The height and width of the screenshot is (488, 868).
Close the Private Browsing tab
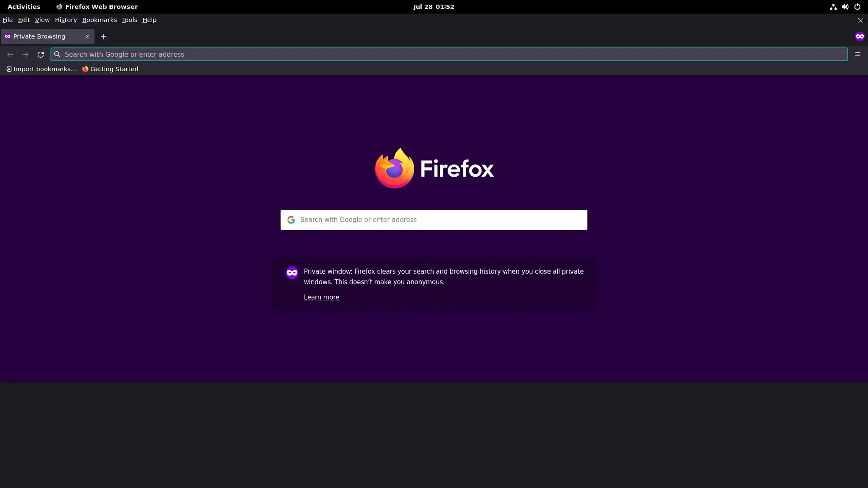88,36
